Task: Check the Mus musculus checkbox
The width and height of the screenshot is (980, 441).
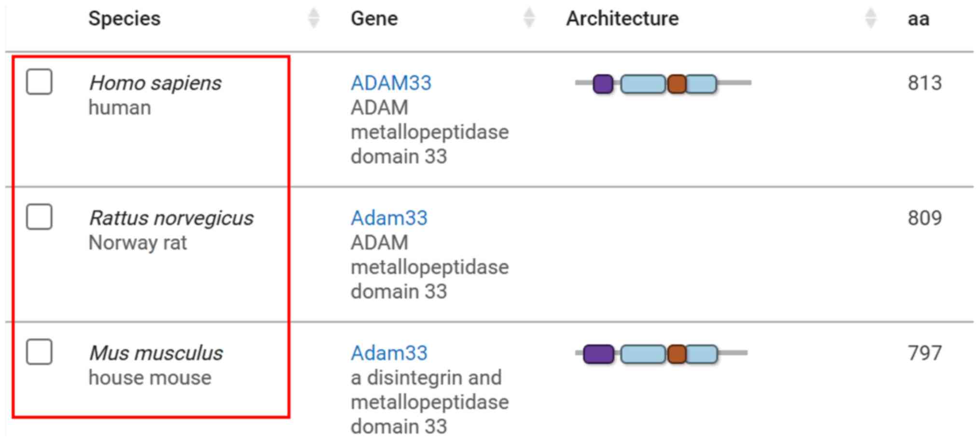Action: coord(39,352)
